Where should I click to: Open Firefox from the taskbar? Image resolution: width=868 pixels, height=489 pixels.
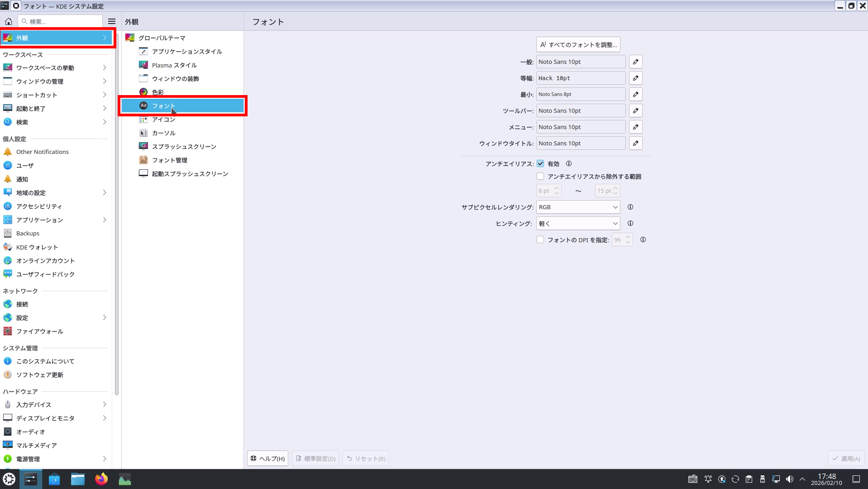coord(101,479)
